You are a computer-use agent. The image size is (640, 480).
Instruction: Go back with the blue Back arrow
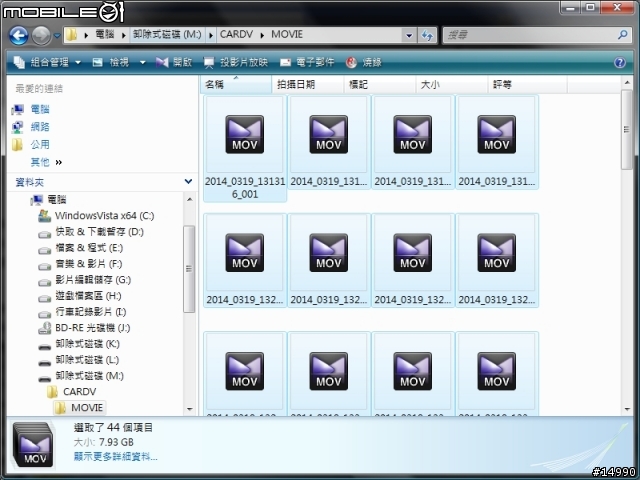[x=19, y=36]
